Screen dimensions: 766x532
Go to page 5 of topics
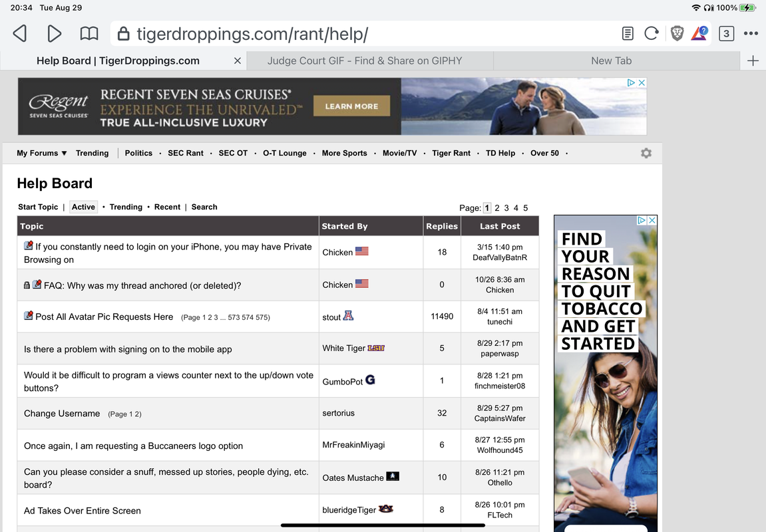pos(526,208)
